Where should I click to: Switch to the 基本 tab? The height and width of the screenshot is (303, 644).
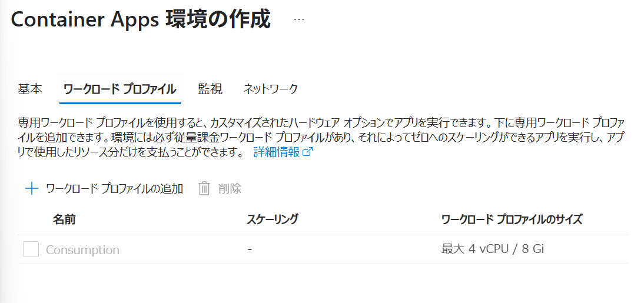(30, 89)
